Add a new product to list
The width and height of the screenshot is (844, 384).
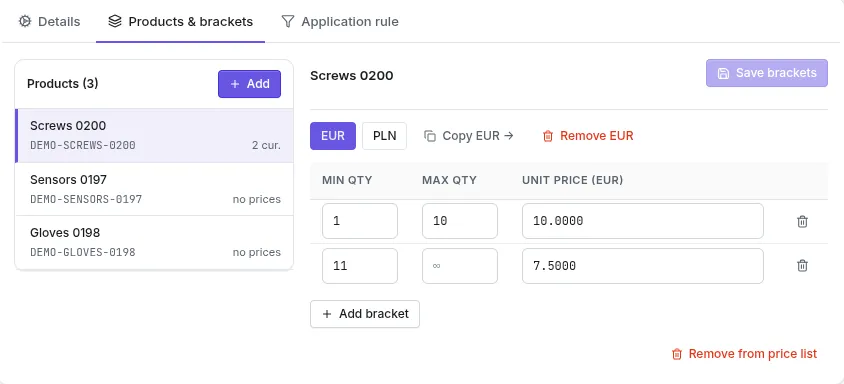pyautogui.click(x=249, y=84)
